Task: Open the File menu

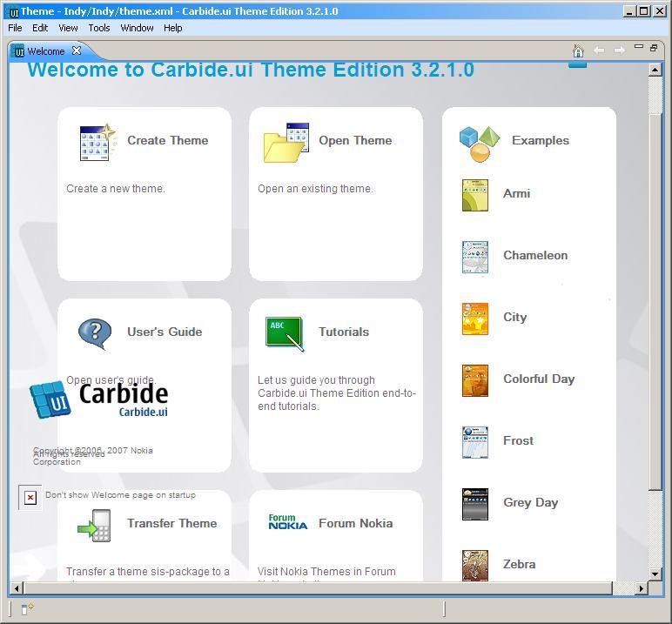Action: 15,28
